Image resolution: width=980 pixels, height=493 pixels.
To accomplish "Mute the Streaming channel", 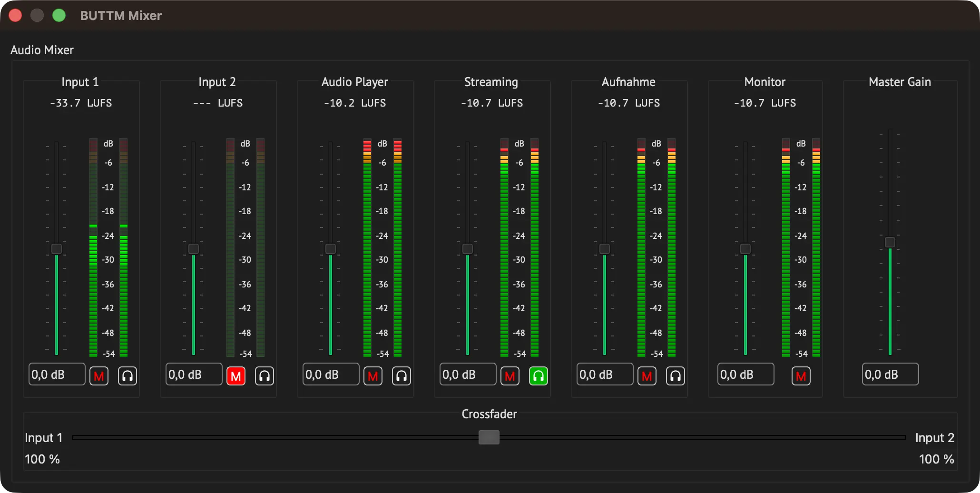I will [x=510, y=376].
